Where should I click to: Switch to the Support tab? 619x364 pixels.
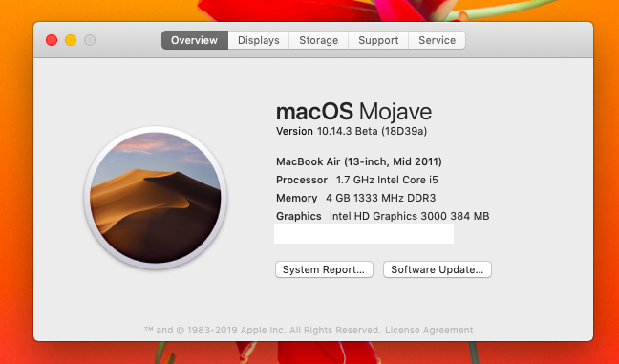click(378, 40)
